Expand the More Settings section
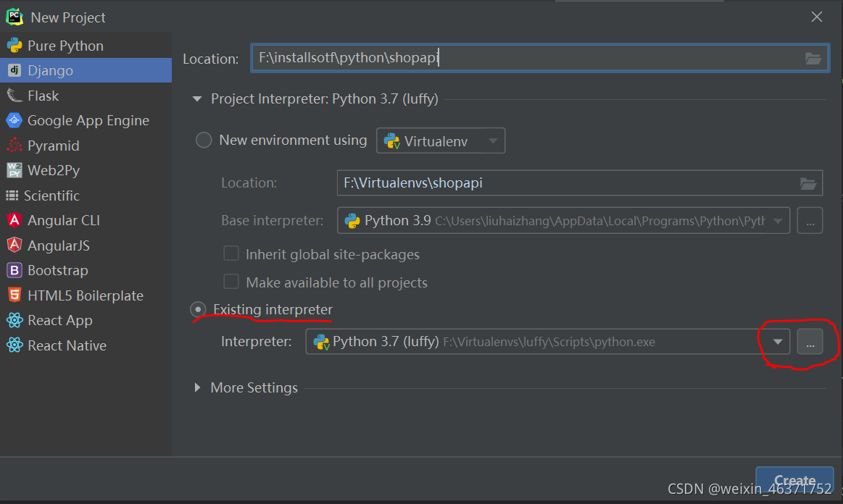 198,387
